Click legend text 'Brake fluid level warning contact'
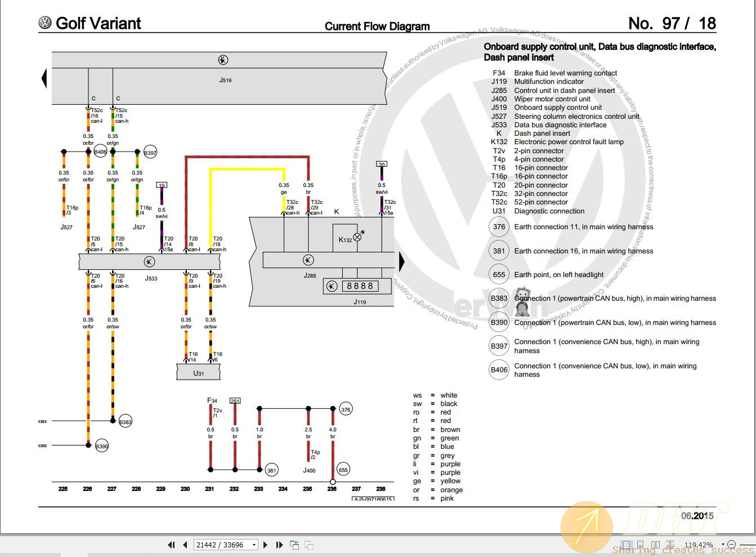Screen dimensions: 756x557 click(x=566, y=73)
